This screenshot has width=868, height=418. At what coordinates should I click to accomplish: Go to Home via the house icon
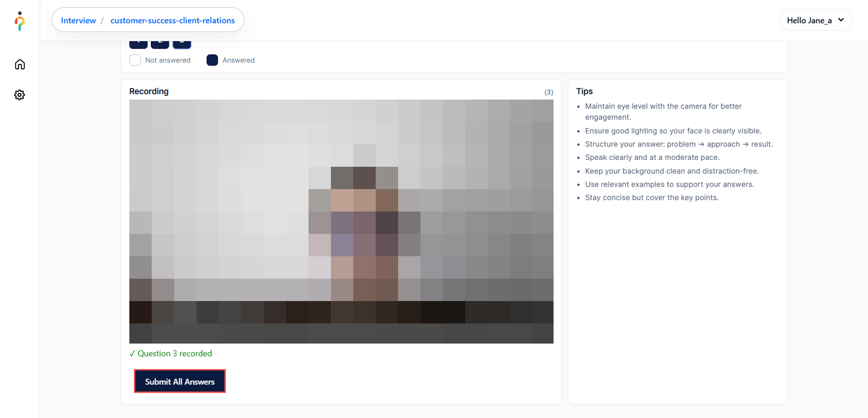(20, 65)
